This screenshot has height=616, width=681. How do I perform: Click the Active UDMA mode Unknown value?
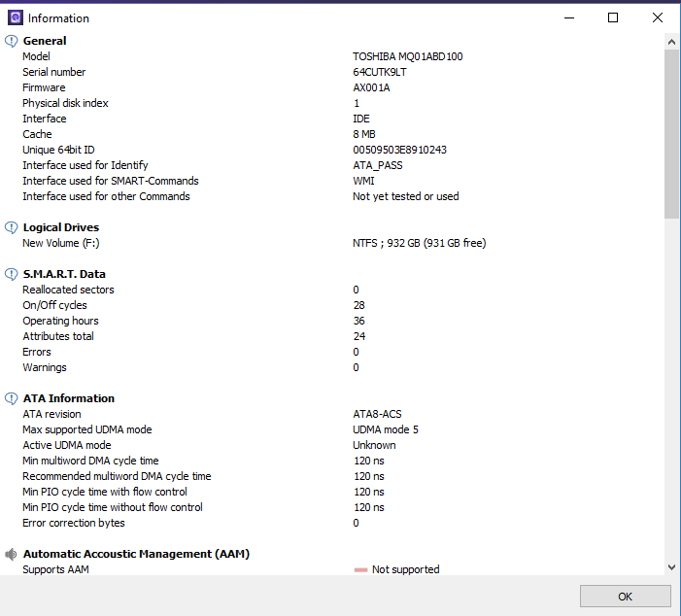[x=374, y=445]
